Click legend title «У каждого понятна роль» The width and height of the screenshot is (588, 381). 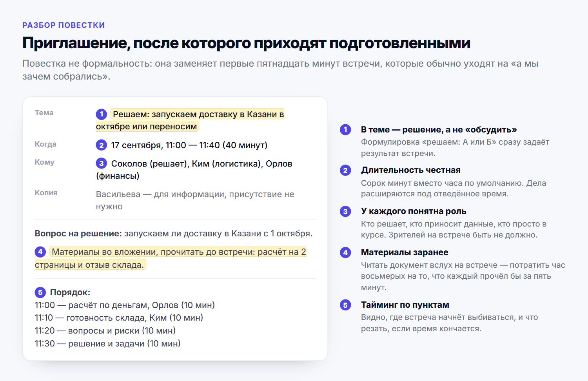click(x=414, y=211)
